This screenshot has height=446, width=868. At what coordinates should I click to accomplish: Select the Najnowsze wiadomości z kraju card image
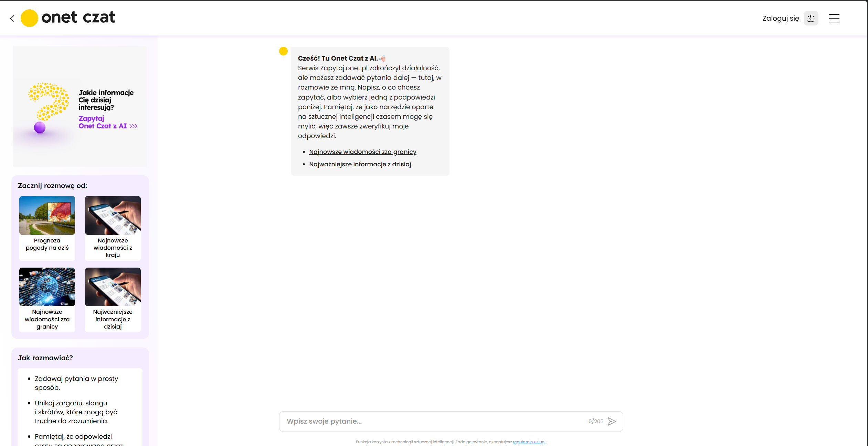point(113,215)
